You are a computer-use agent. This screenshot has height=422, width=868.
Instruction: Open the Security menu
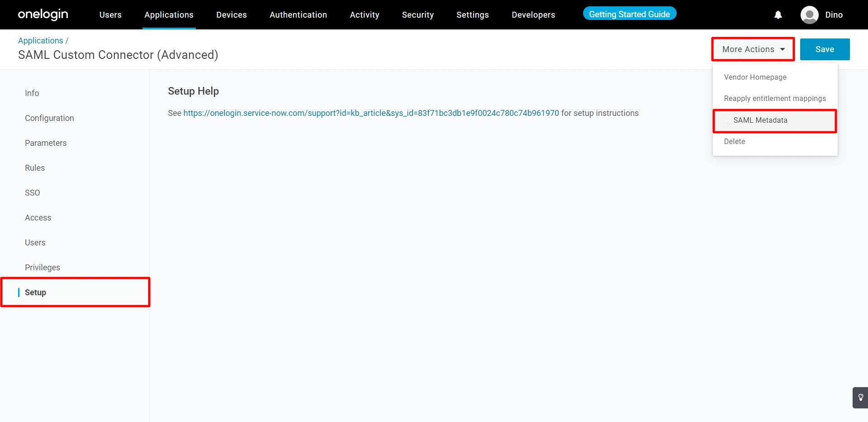[417, 15]
